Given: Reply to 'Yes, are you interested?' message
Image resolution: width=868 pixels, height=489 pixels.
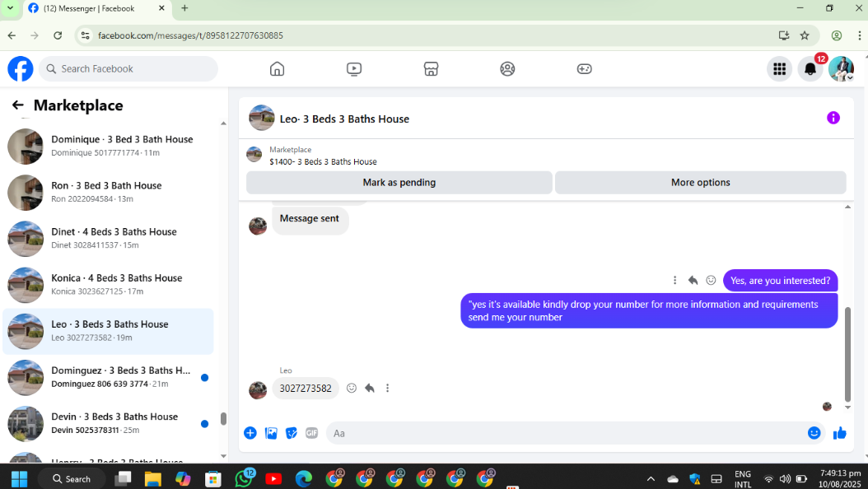Looking at the screenshot, I should click(x=693, y=281).
